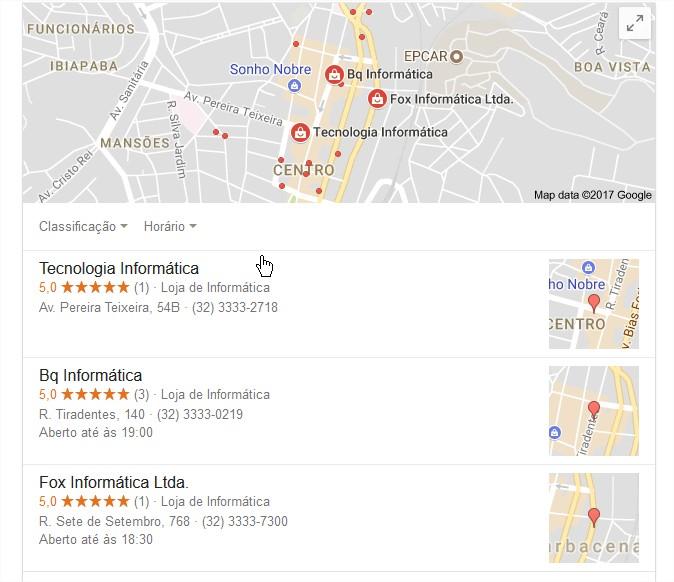Click the Bq Informática map pin
Screen dimensions: 674x582
[x=334, y=74]
